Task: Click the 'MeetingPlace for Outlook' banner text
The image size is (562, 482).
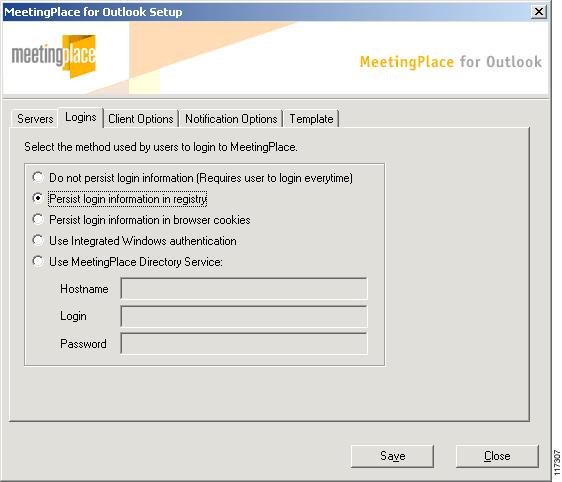Action: pos(451,62)
